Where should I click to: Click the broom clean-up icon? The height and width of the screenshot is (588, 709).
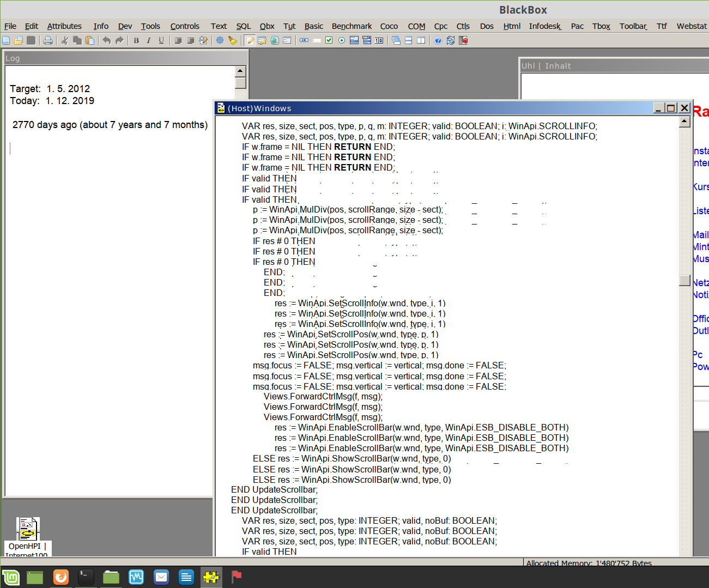point(233,40)
